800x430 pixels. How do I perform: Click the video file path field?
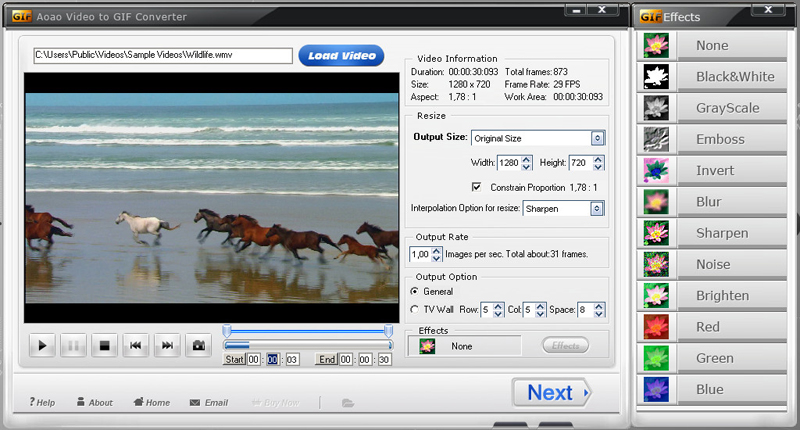[163, 56]
